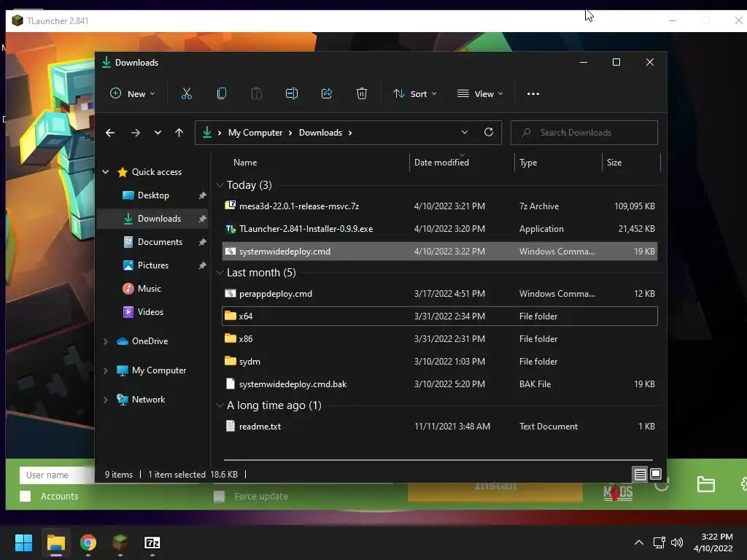
Task: Go back with the left arrow button
Action: 110,133
